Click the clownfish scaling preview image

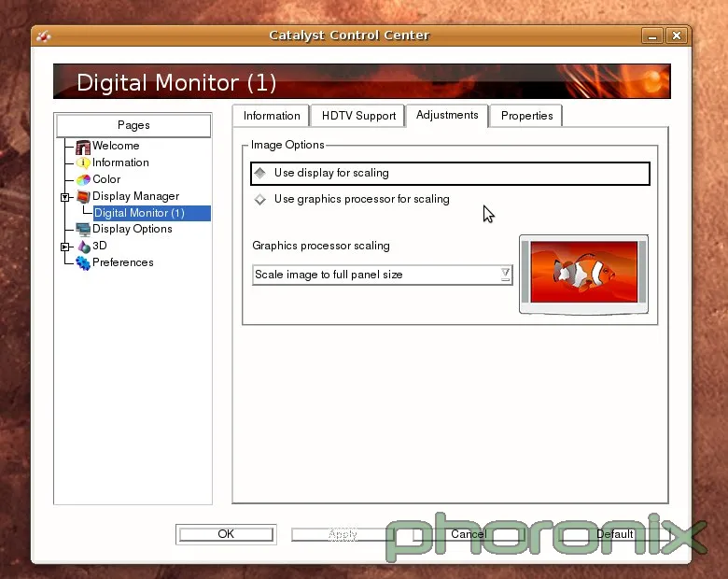(583, 273)
